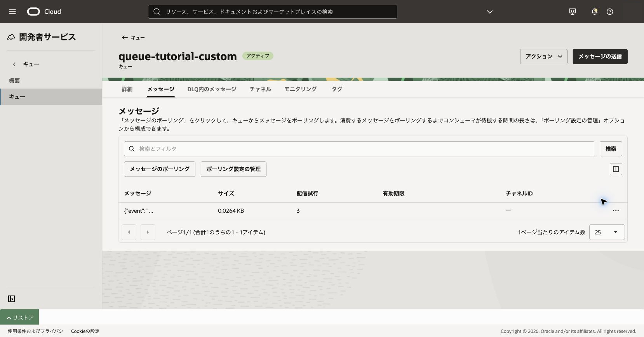
Task: Open the Cloud Shell developer tools icon
Action: click(x=573, y=12)
